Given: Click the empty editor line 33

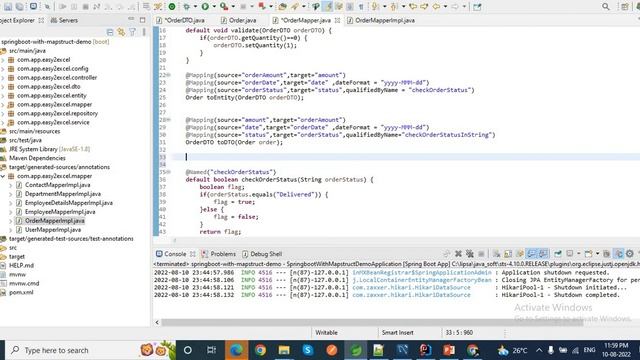Looking at the screenshot, I should pos(406,157).
